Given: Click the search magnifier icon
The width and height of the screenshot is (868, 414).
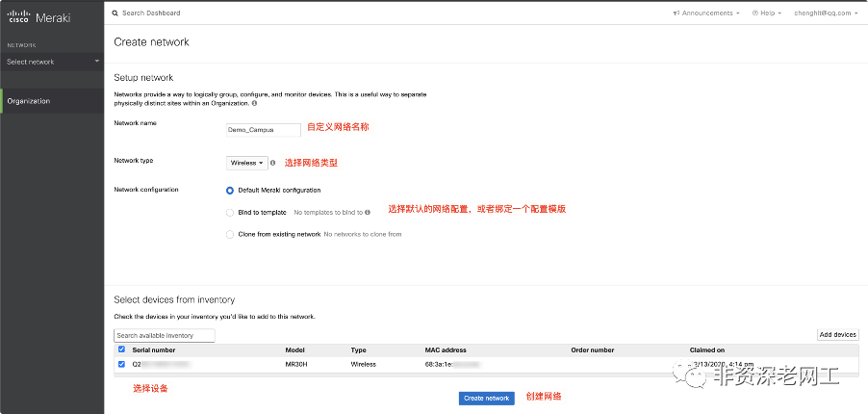Looking at the screenshot, I should pyautogui.click(x=115, y=13).
